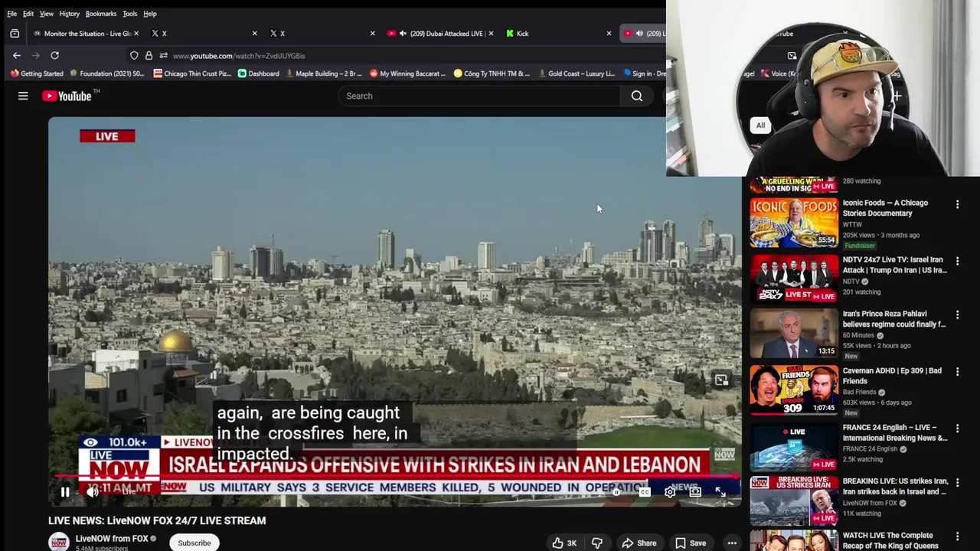Screen dimensions: 980x551
Task: Switch player to theater mode
Action: [695, 493]
